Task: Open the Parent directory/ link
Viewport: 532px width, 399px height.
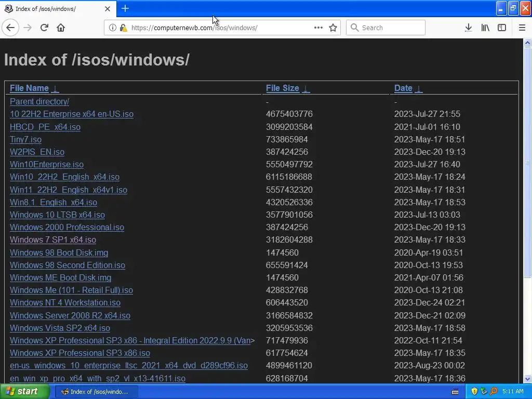Action: [39, 101]
